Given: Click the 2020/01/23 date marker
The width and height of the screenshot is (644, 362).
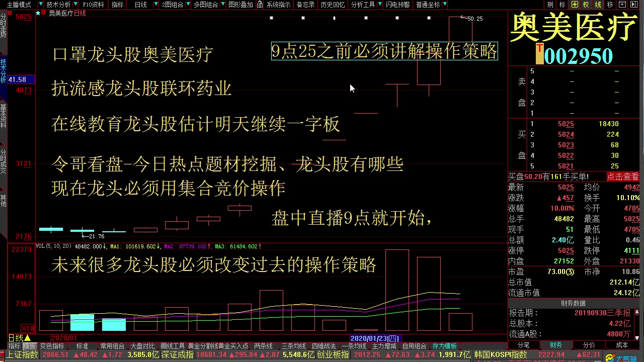Looking at the screenshot, I should coord(375,338).
